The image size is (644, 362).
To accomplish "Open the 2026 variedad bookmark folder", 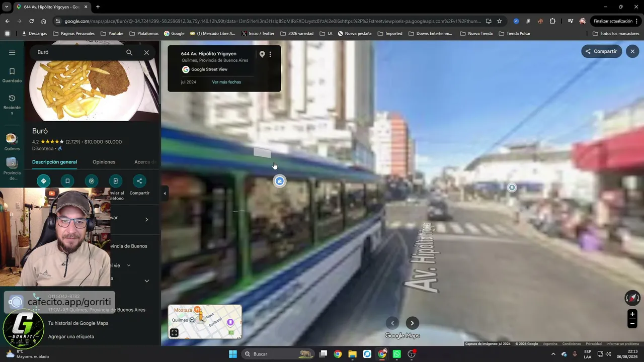I will 296,34.
